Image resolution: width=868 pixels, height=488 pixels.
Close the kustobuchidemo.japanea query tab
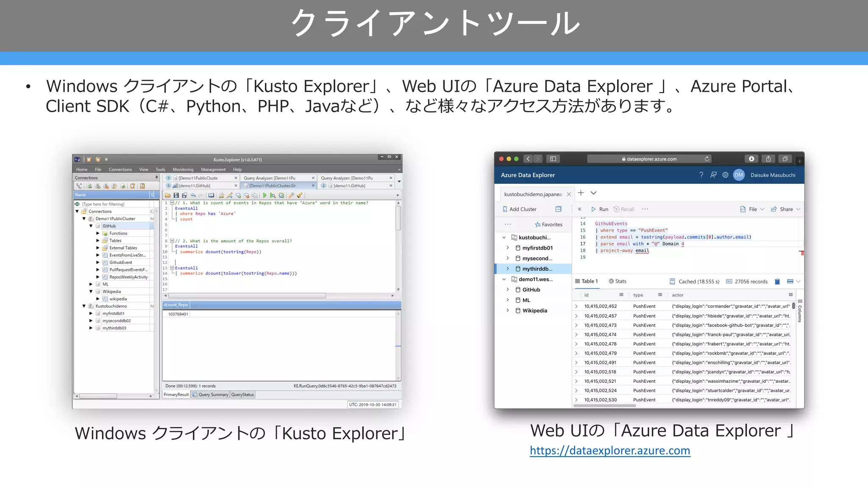click(569, 194)
